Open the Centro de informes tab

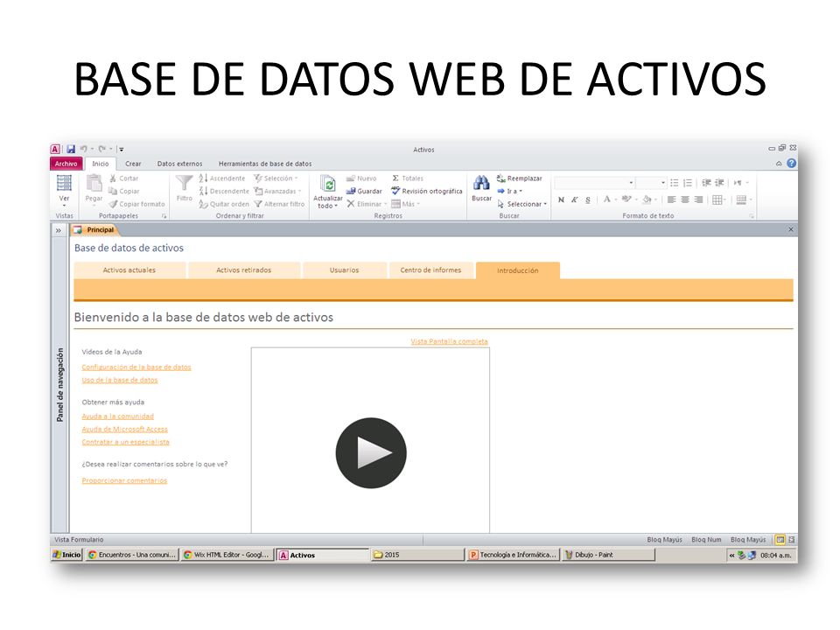(430, 270)
